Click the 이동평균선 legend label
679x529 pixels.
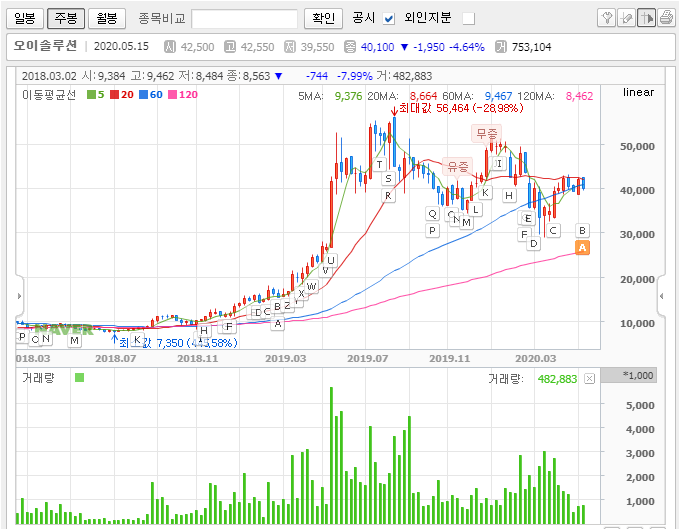coord(49,94)
